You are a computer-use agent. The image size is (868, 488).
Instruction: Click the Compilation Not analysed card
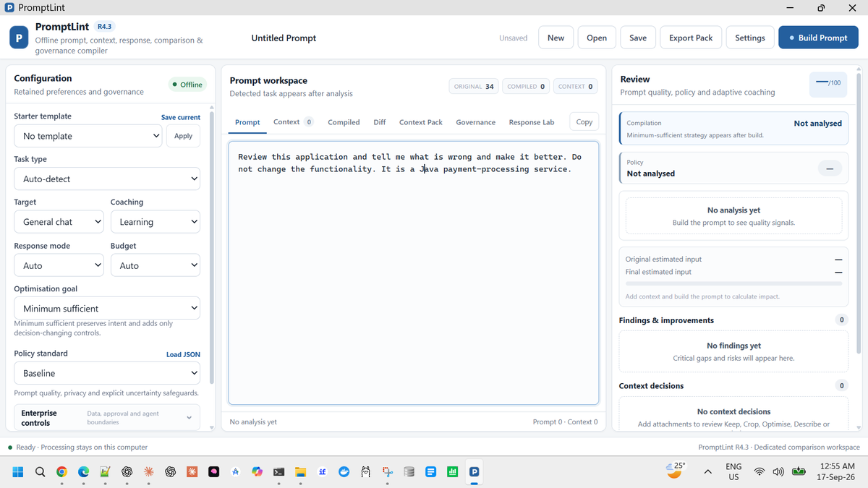click(x=733, y=128)
